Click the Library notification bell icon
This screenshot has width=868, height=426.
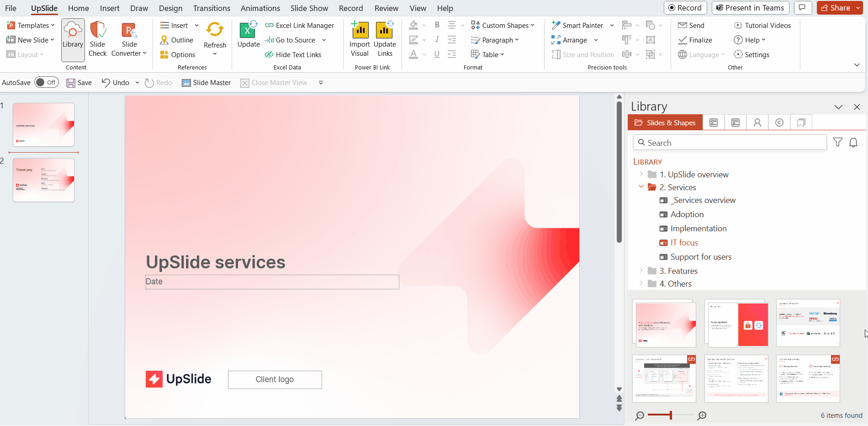pos(853,143)
